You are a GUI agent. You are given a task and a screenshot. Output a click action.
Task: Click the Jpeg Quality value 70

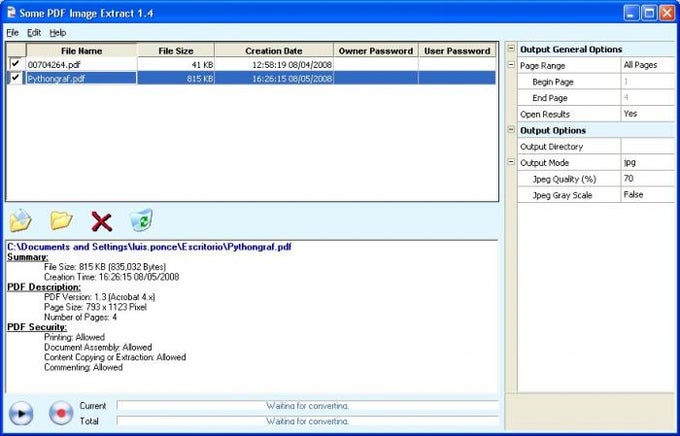(648, 178)
